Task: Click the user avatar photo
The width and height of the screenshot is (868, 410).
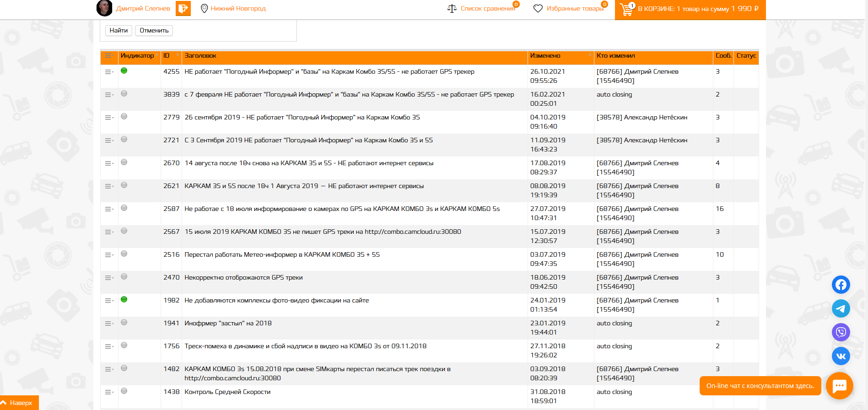Action: click(x=104, y=8)
